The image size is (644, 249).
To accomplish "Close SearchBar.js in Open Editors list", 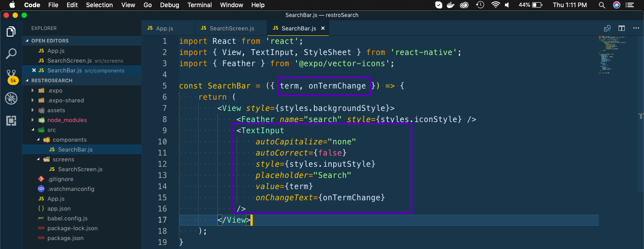I will coord(34,71).
